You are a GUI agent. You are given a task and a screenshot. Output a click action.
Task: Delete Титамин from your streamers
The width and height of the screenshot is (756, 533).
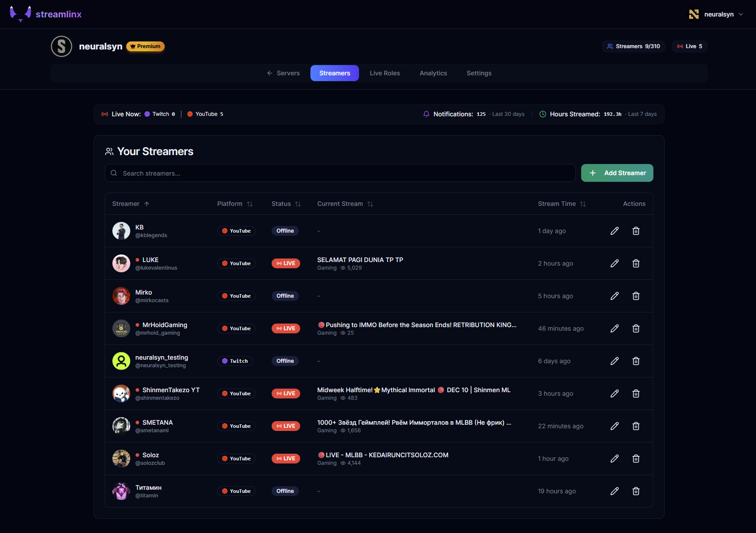coord(636,491)
